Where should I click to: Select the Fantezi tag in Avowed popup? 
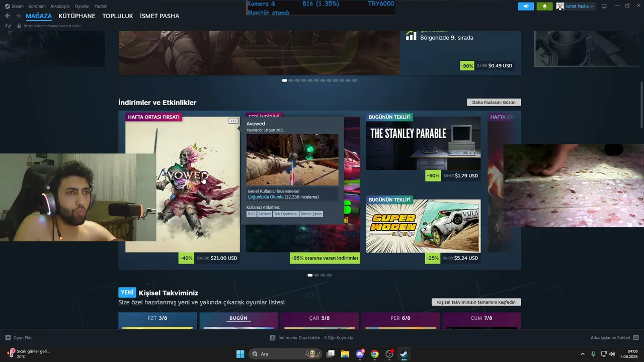(x=265, y=214)
